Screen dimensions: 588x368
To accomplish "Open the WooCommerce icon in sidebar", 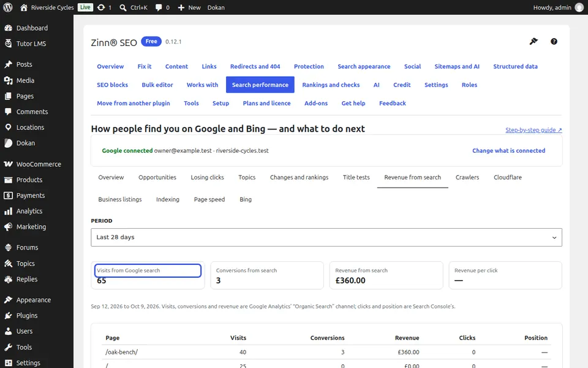I will point(8,164).
